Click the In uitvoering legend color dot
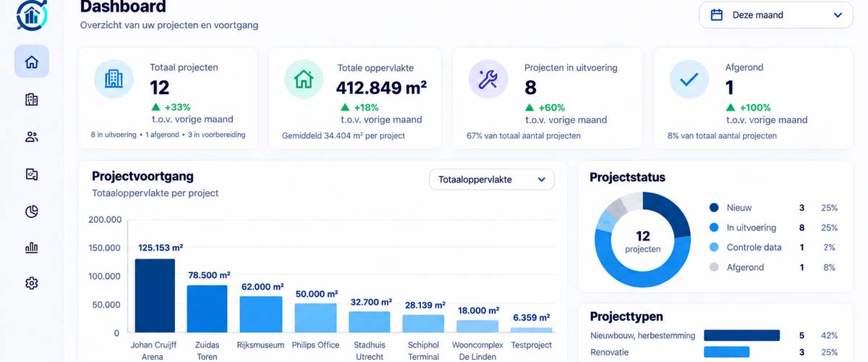This screenshot has height=362, width=868. coord(715,227)
